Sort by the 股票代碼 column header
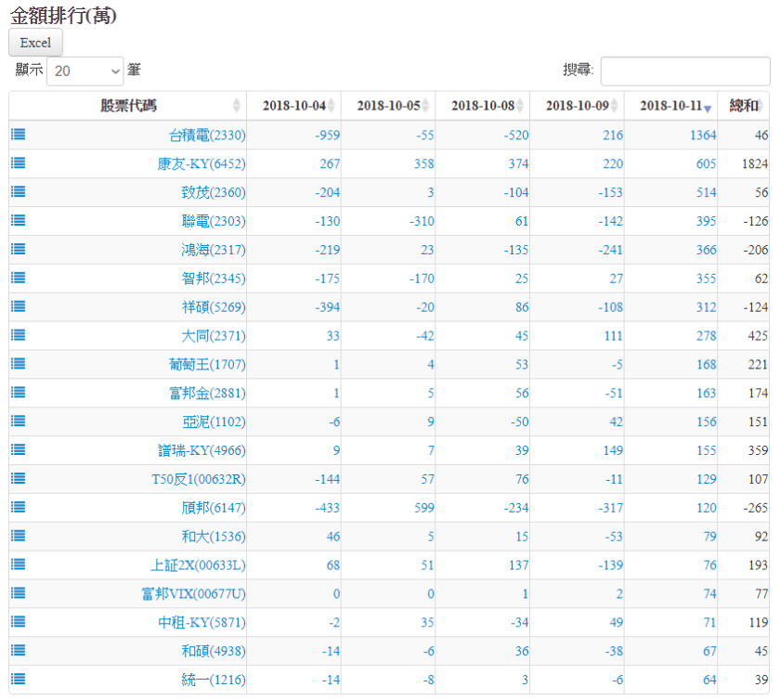The height and width of the screenshot is (700, 780). click(128, 106)
